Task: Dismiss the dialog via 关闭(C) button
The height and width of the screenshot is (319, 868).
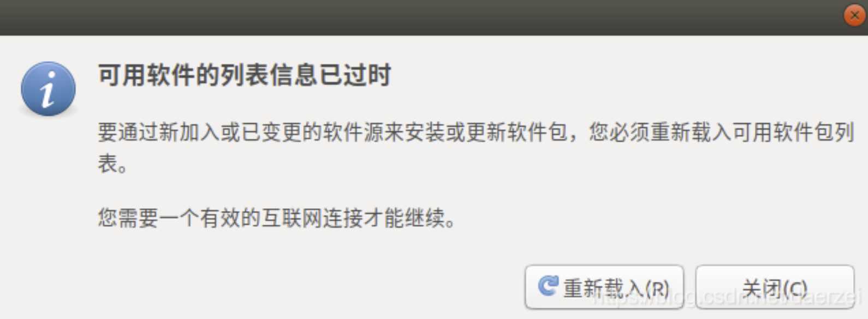Action: coord(775,287)
